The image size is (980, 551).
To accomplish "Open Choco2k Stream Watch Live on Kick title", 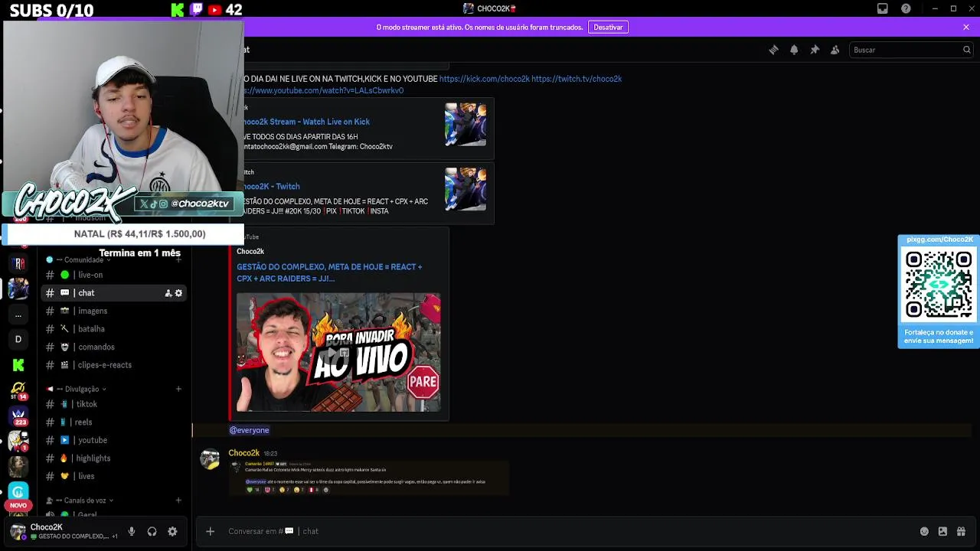I will (306, 122).
